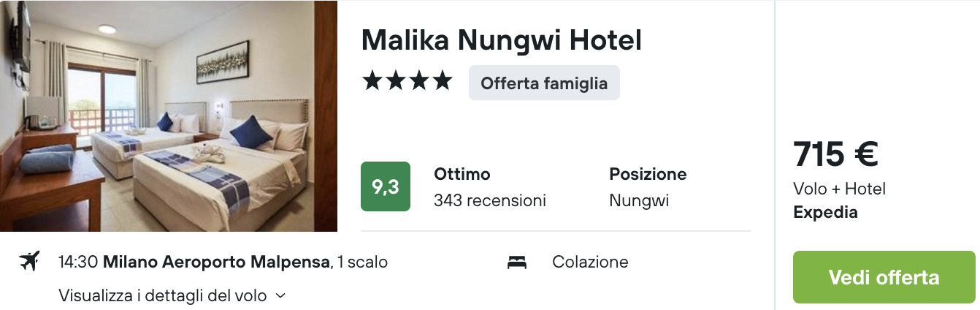Screen dimensions: 980x310
Task: Click the Colazione meal plan label
Action: point(590,262)
